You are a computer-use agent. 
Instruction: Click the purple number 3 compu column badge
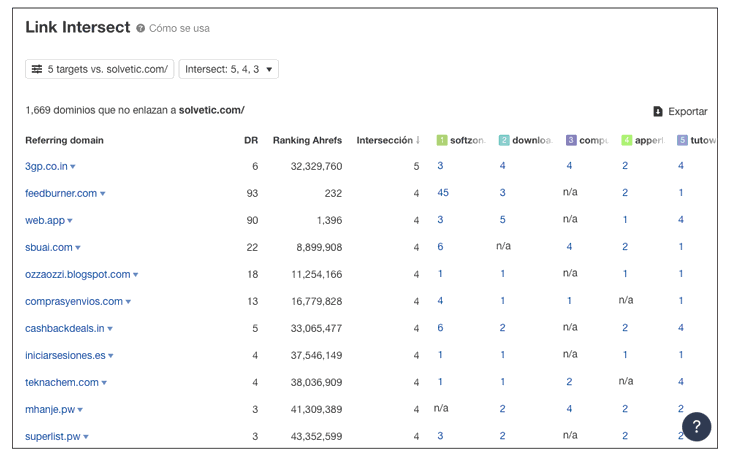[x=571, y=140]
